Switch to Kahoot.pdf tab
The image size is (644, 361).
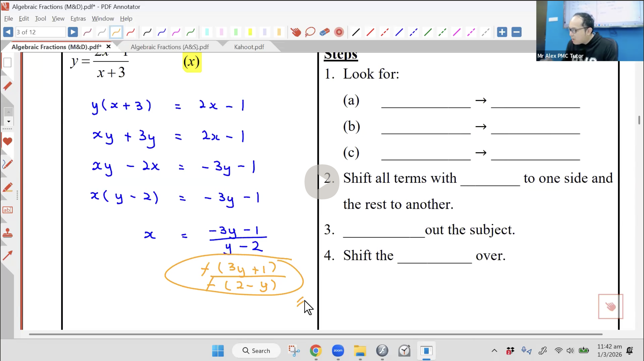249,47
